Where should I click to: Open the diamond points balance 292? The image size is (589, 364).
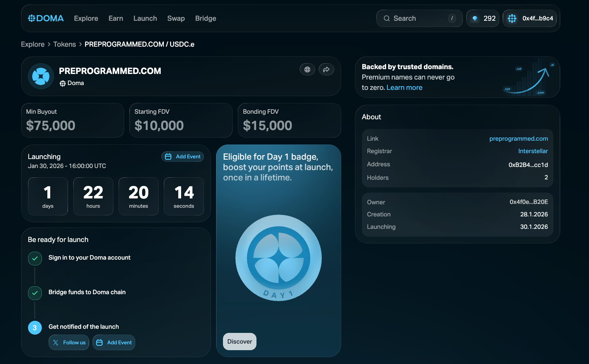[x=483, y=18]
